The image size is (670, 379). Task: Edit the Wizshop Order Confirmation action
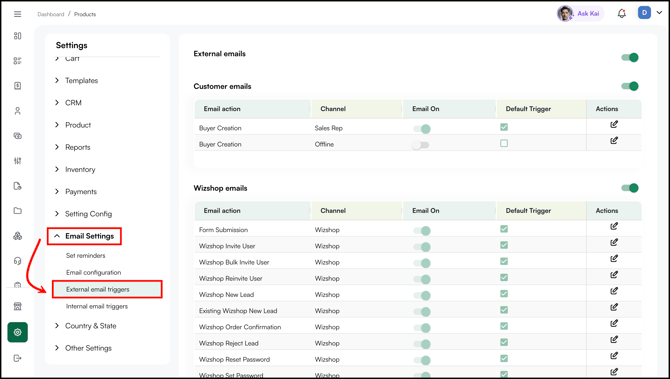(x=614, y=324)
